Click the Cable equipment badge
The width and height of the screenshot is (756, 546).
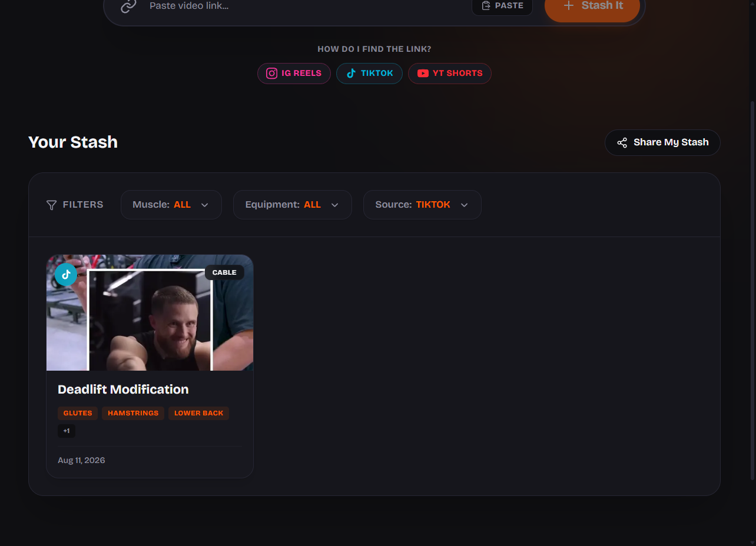pyautogui.click(x=224, y=272)
